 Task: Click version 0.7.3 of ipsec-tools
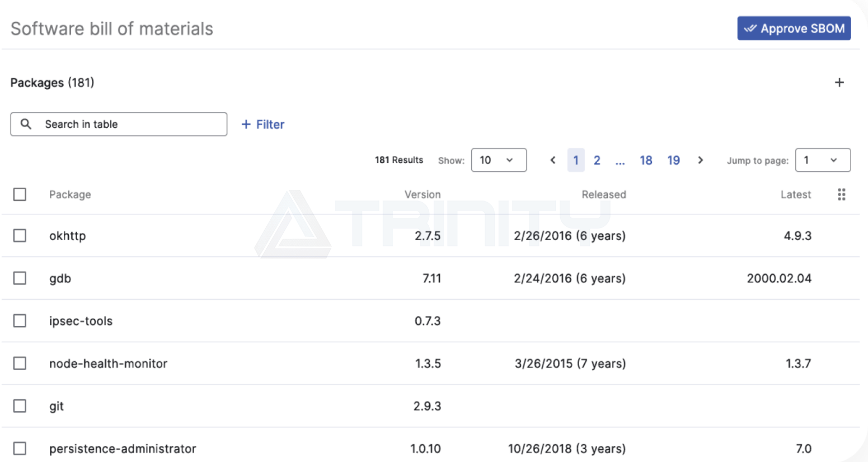pyautogui.click(x=428, y=321)
